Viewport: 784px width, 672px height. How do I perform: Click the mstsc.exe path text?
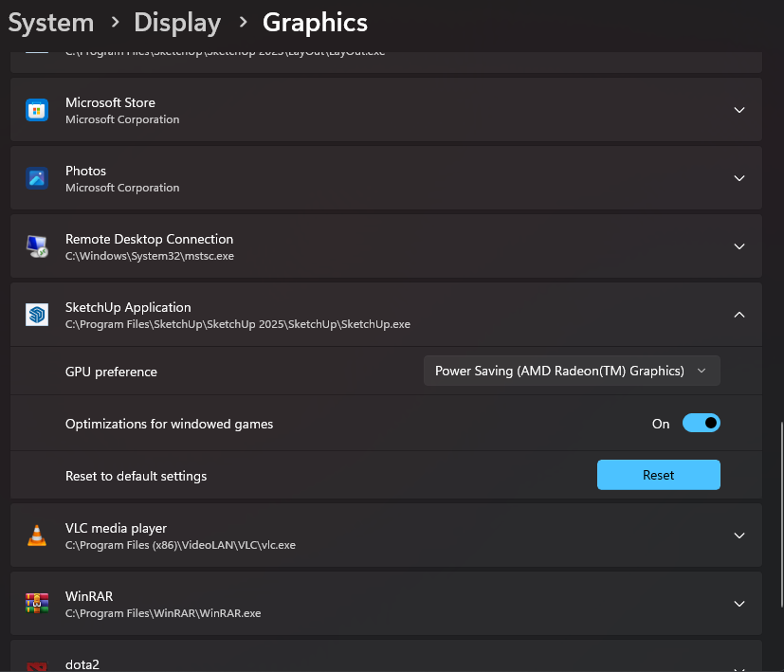(x=150, y=256)
